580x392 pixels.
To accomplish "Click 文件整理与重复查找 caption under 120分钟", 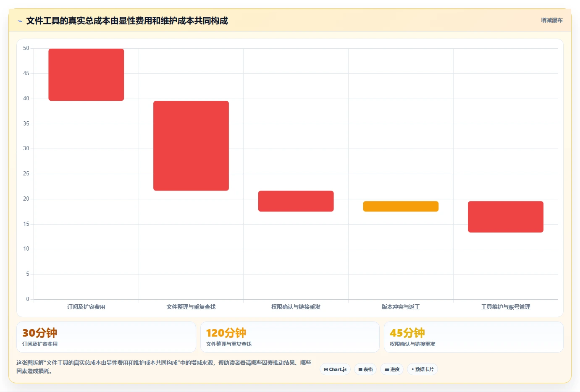I will [229, 344].
